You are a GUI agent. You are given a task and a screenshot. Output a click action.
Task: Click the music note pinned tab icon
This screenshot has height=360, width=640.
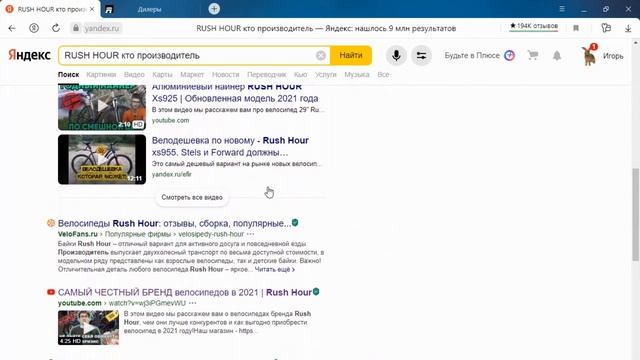click(x=109, y=9)
